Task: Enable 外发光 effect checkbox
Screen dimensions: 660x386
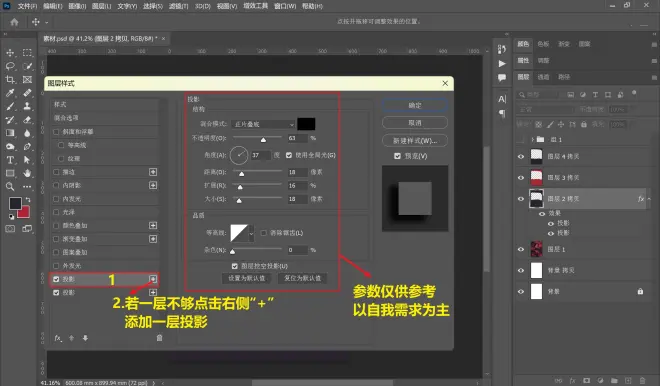Action: pyautogui.click(x=56, y=266)
